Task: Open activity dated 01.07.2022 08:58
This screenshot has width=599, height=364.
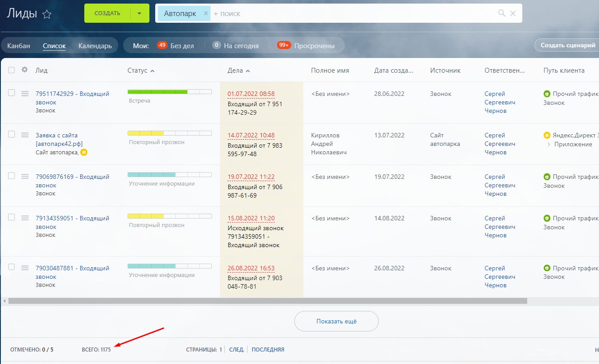Action: click(x=251, y=94)
